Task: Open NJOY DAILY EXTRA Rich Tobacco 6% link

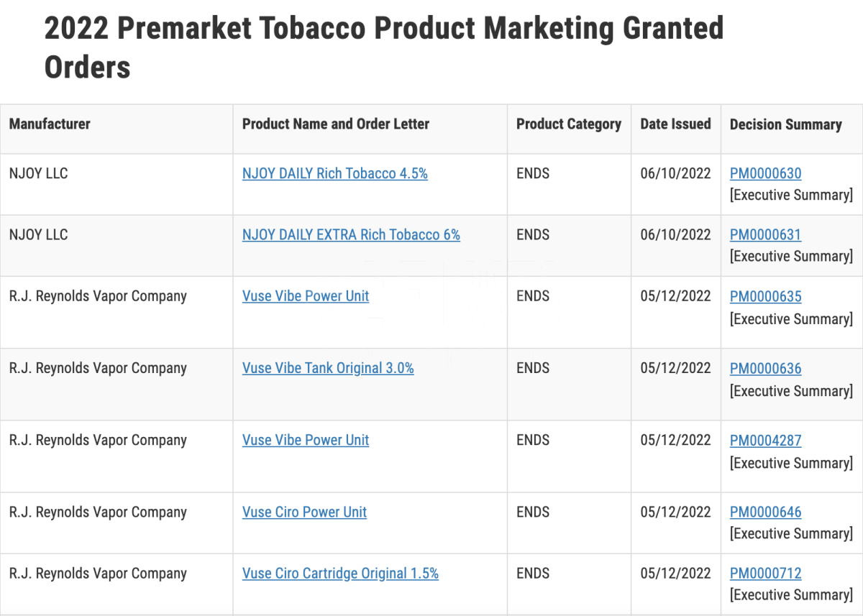Action: click(x=351, y=234)
